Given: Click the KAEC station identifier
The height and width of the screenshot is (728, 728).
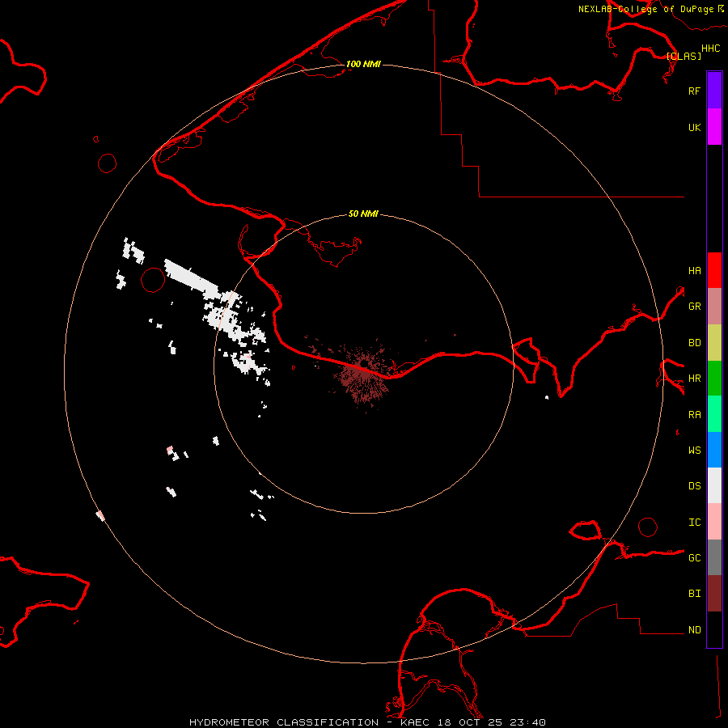Looking at the screenshot, I should point(415,722).
